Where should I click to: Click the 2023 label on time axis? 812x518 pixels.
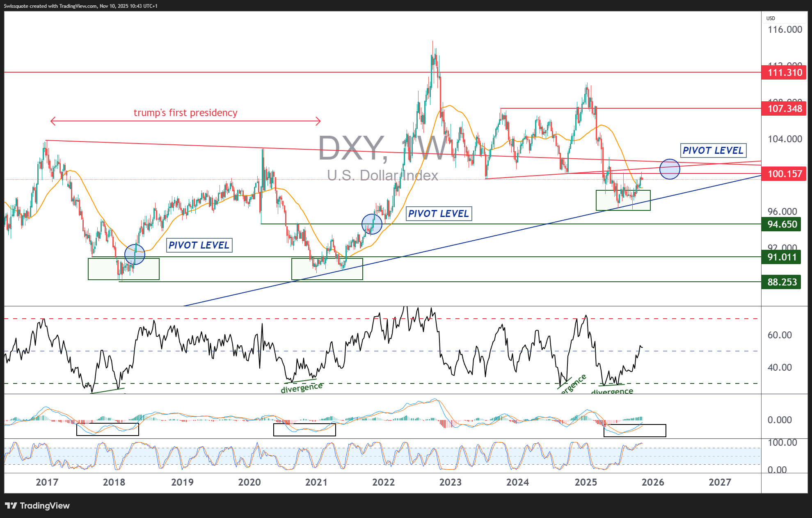click(451, 482)
